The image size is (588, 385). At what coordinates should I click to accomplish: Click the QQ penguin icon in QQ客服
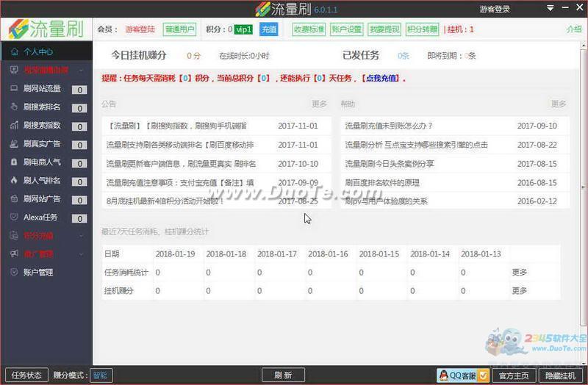(444, 375)
